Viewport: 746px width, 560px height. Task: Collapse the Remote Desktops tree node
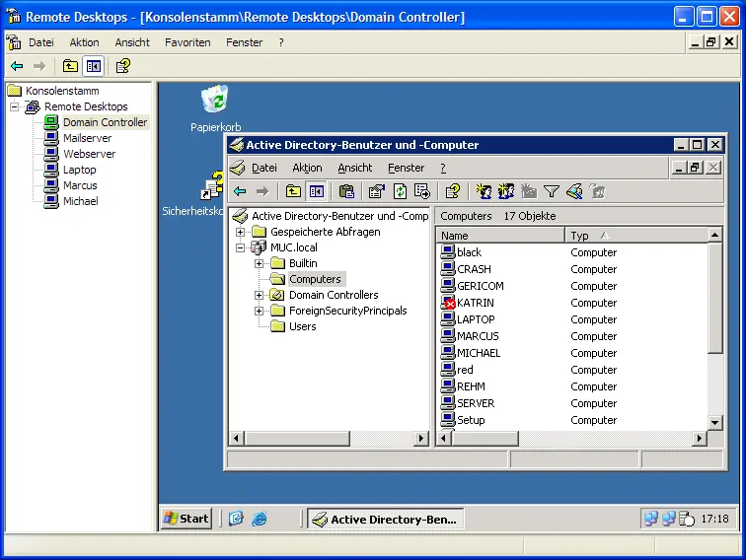pos(14,106)
